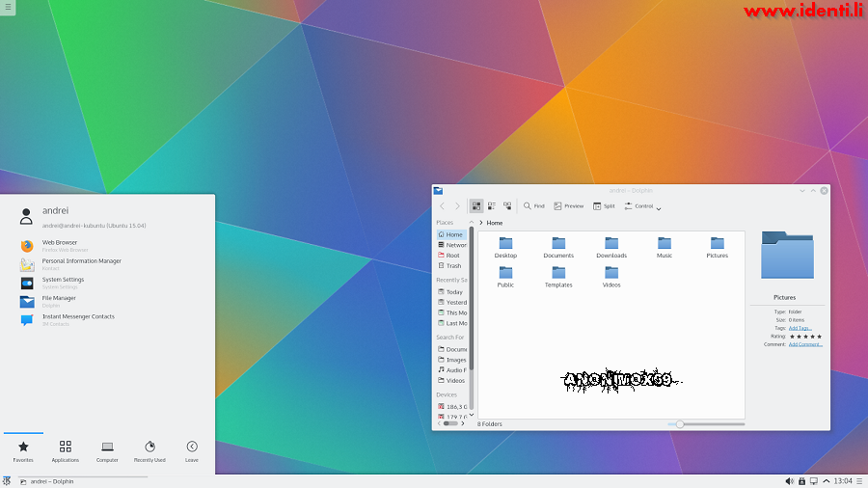
Task: Set the rating with the fifth star
Action: click(x=819, y=337)
